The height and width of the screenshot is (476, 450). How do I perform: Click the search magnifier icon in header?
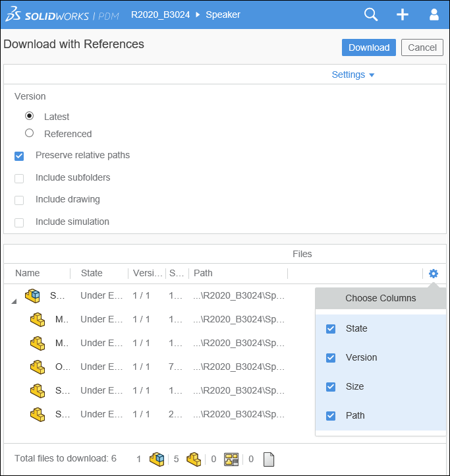[x=371, y=15]
